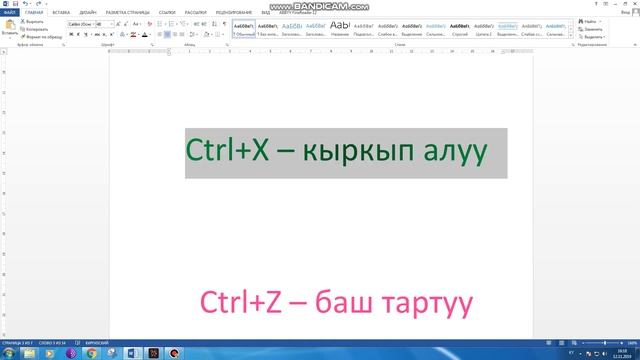The width and height of the screenshot is (640, 360).
Task: Click the Copy (Копировать) command
Action: coord(34,29)
